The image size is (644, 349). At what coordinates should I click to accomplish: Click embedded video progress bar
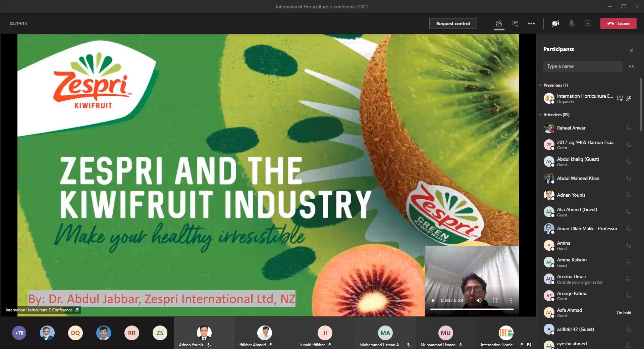click(x=472, y=309)
